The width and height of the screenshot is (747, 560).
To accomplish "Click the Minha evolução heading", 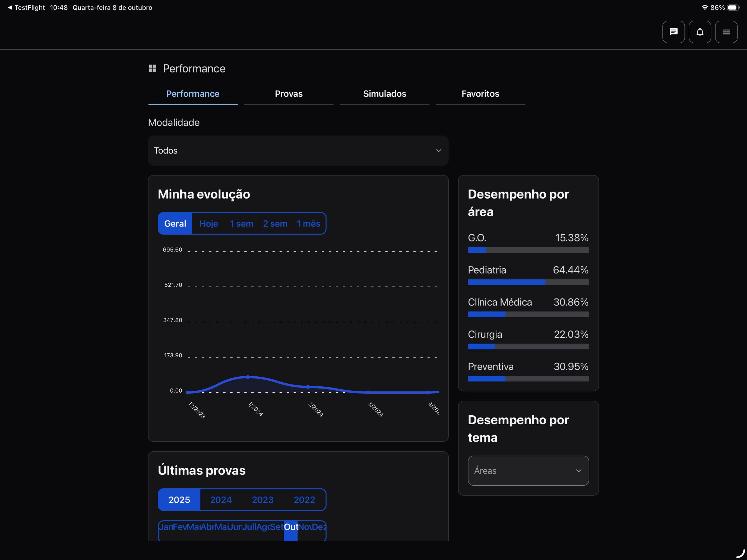I will point(204,195).
